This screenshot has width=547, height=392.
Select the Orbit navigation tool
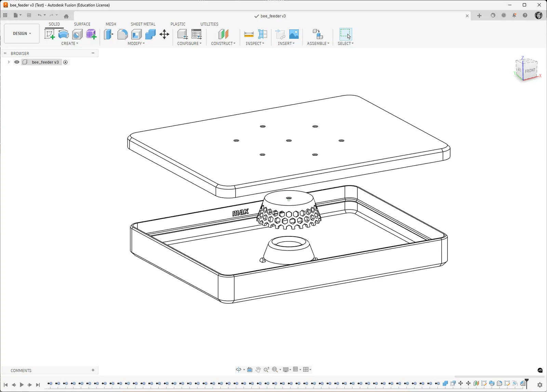pyautogui.click(x=238, y=369)
